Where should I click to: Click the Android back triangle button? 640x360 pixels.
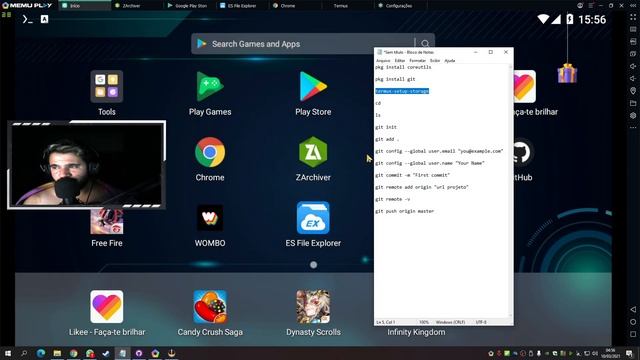633,309
